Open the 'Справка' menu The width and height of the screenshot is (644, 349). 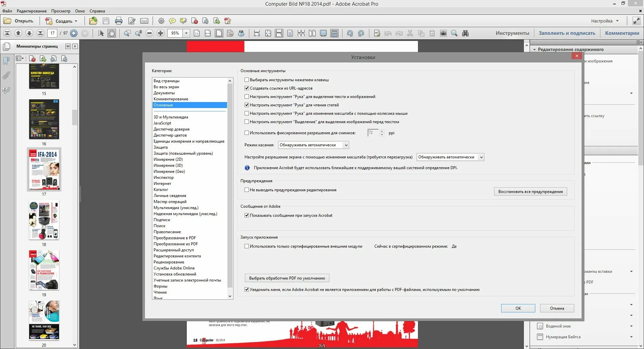[97, 11]
